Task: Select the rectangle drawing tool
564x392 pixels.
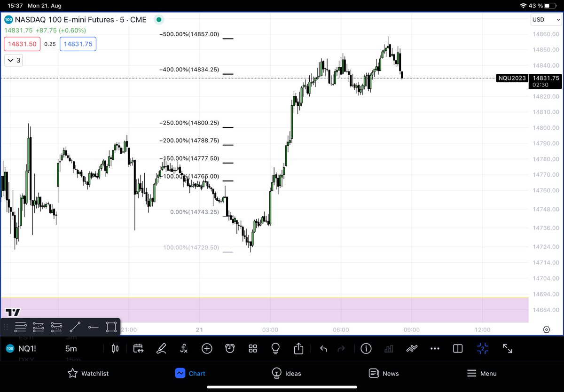Action: click(x=111, y=326)
